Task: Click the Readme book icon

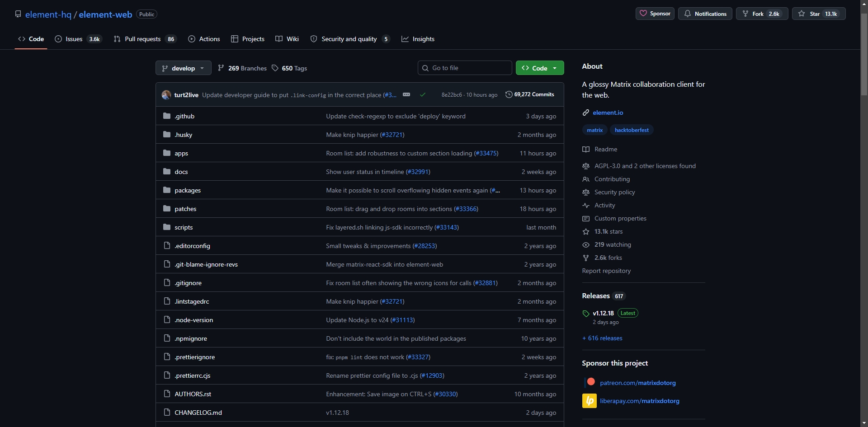Action: pyautogui.click(x=586, y=150)
